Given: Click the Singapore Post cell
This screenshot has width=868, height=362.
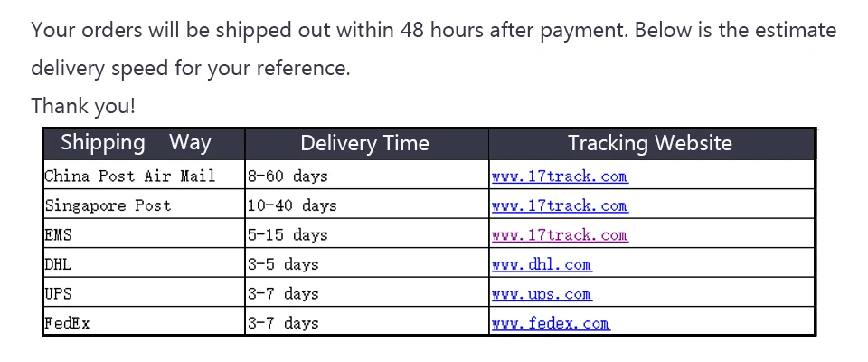Looking at the screenshot, I should click(x=144, y=204).
